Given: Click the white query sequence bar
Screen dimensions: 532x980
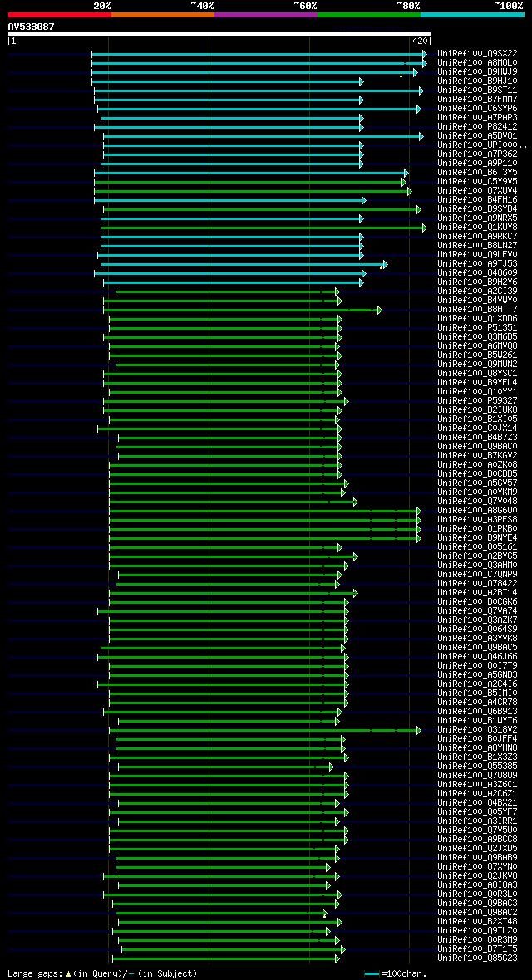Looking at the screenshot, I should pos(219,34).
